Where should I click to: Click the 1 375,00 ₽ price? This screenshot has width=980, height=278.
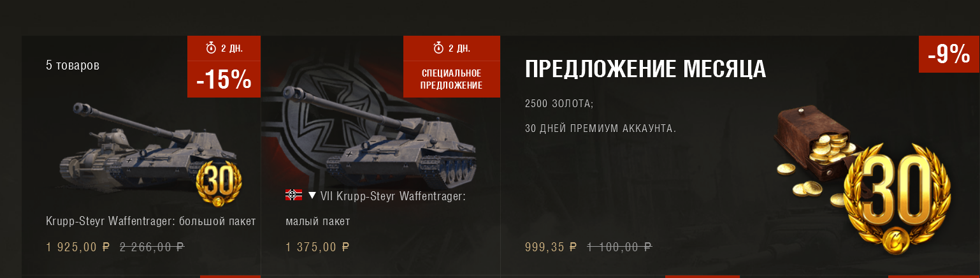click(x=318, y=247)
